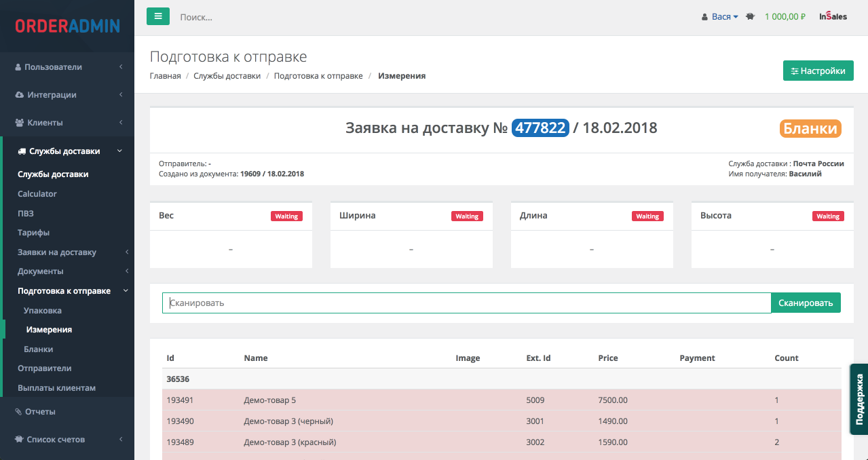Viewport: 868px width, 460px height.
Task: Click the Интеграции cloud icon
Action: 20,95
